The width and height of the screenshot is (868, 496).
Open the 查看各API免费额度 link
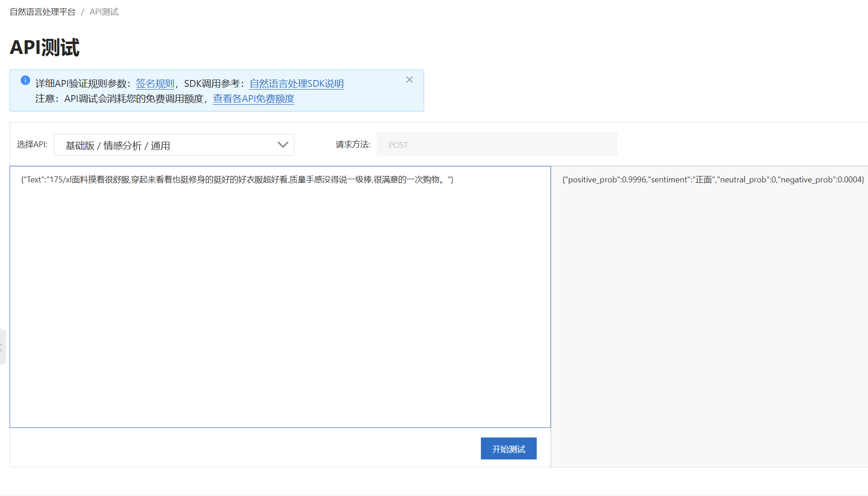(253, 99)
